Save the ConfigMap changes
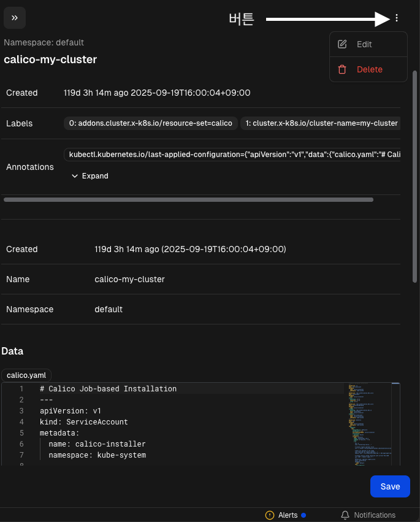The image size is (420, 522). pyautogui.click(x=390, y=486)
